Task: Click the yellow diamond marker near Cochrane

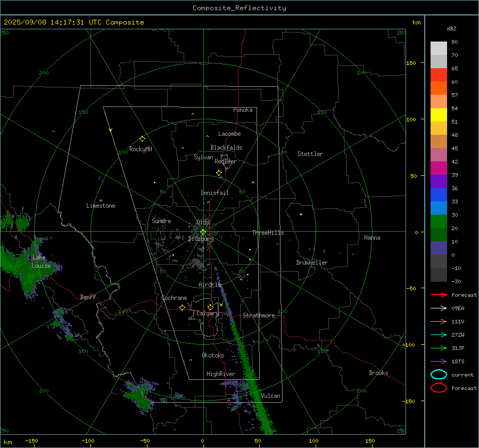Action: pyautogui.click(x=182, y=307)
